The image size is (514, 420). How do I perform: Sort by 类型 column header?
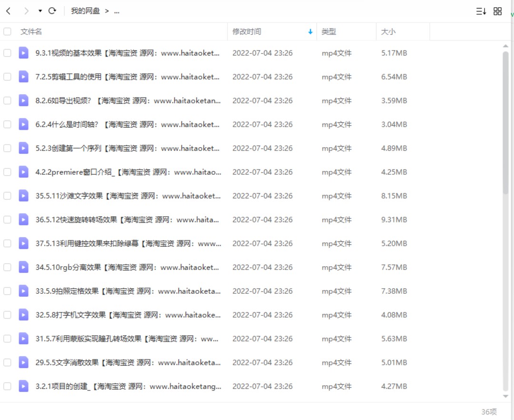point(328,31)
